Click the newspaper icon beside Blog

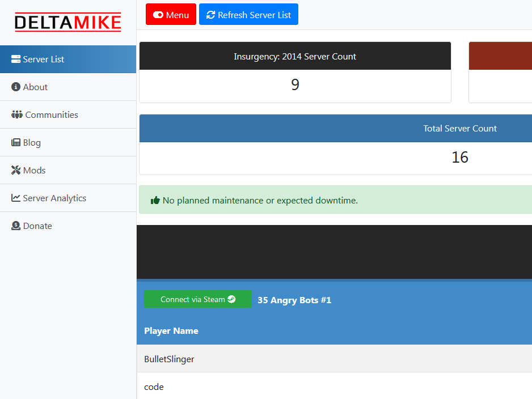coord(16,142)
